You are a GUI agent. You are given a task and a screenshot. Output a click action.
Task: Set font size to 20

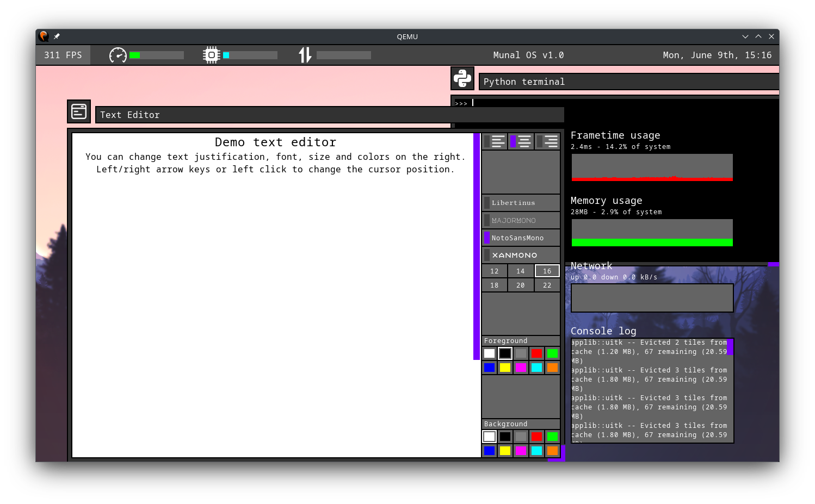point(521,285)
